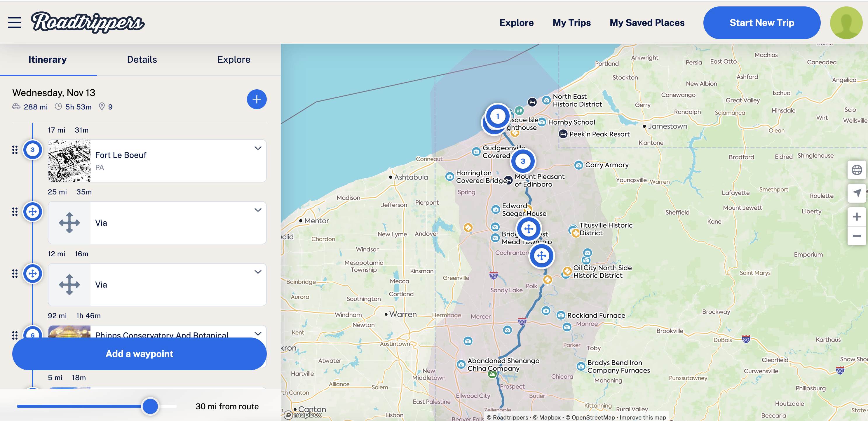The image size is (868, 421).
Task: Zoom out using the map minus icon
Action: [x=857, y=236]
